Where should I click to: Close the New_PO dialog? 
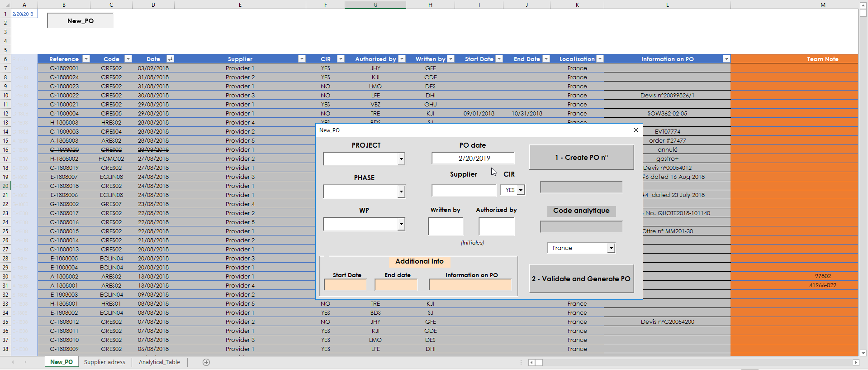[x=636, y=130]
